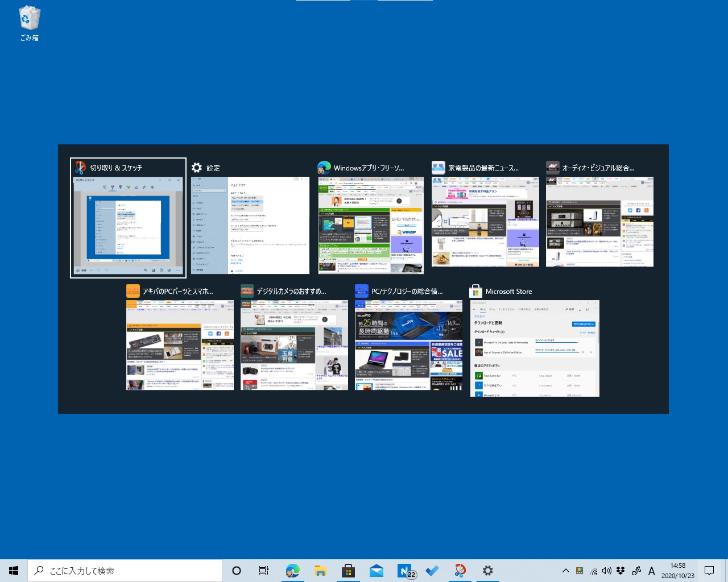This screenshot has width=728, height=582.
Task: Open the Windows Ink Workspace pen icon
Action: point(635,570)
